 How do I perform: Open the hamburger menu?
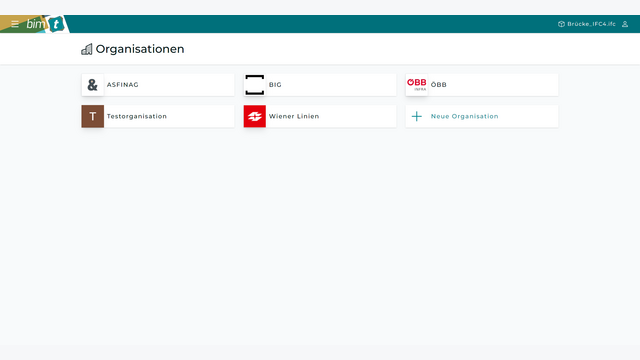pyautogui.click(x=15, y=24)
